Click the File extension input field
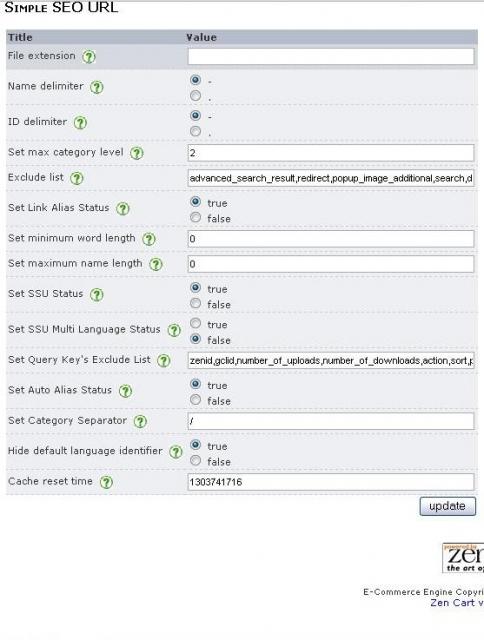Viewport: 484px width, 640px height. point(331,56)
